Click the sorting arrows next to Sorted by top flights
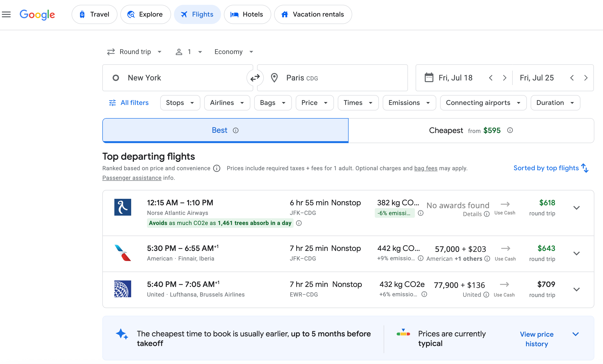 coord(585,168)
